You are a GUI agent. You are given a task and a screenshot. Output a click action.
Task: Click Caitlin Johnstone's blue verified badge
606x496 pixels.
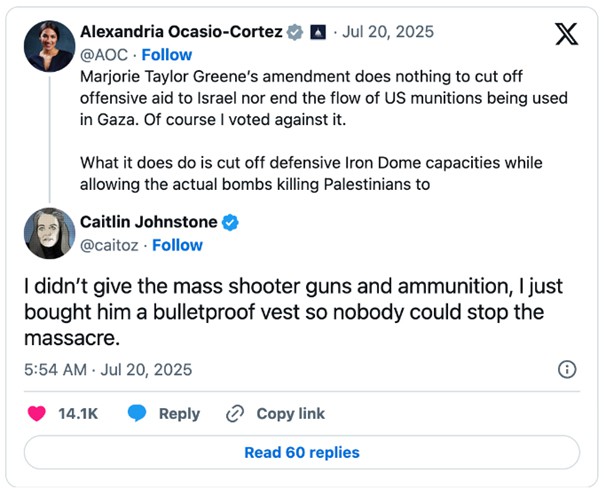pos(230,222)
